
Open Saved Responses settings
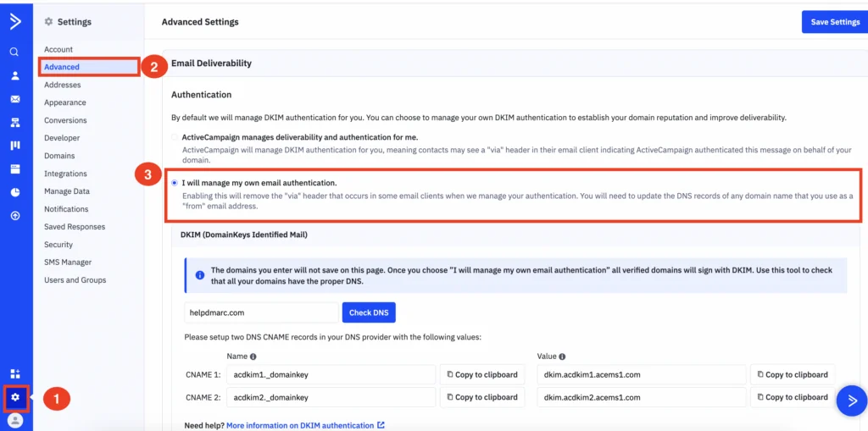point(75,226)
